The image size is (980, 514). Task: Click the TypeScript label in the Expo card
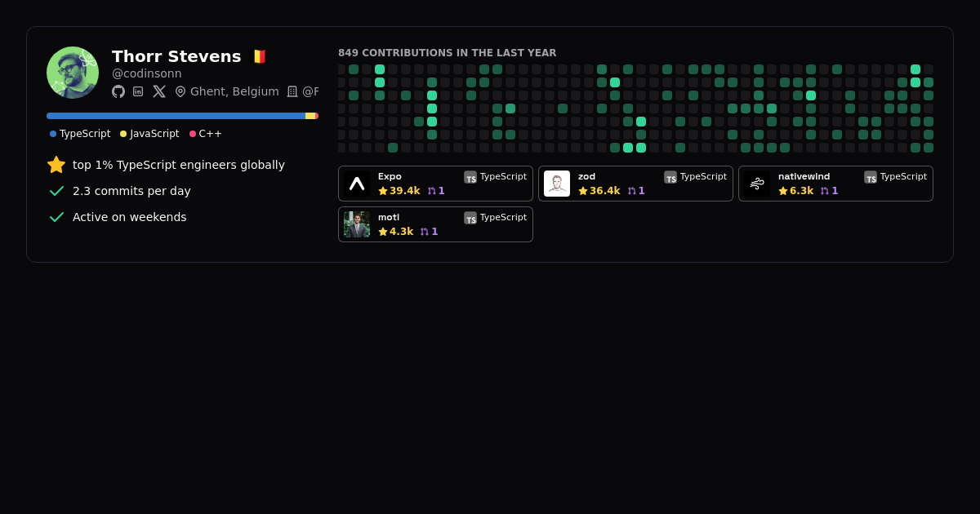[503, 176]
